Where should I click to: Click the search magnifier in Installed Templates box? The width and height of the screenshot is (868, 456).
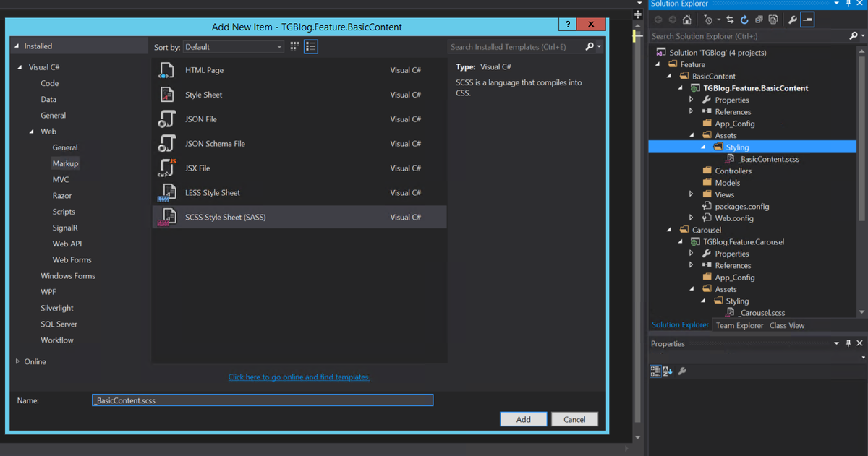click(x=590, y=47)
